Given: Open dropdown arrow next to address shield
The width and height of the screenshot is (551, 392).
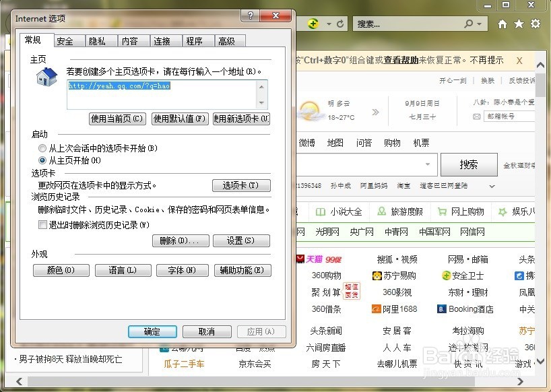Looking at the screenshot, I should pyautogui.click(x=329, y=24).
